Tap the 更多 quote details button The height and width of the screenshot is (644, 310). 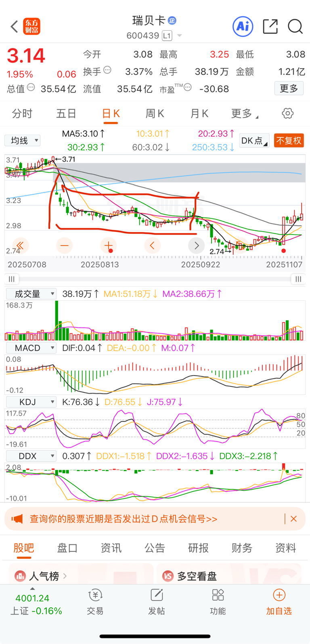pos(289,88)
